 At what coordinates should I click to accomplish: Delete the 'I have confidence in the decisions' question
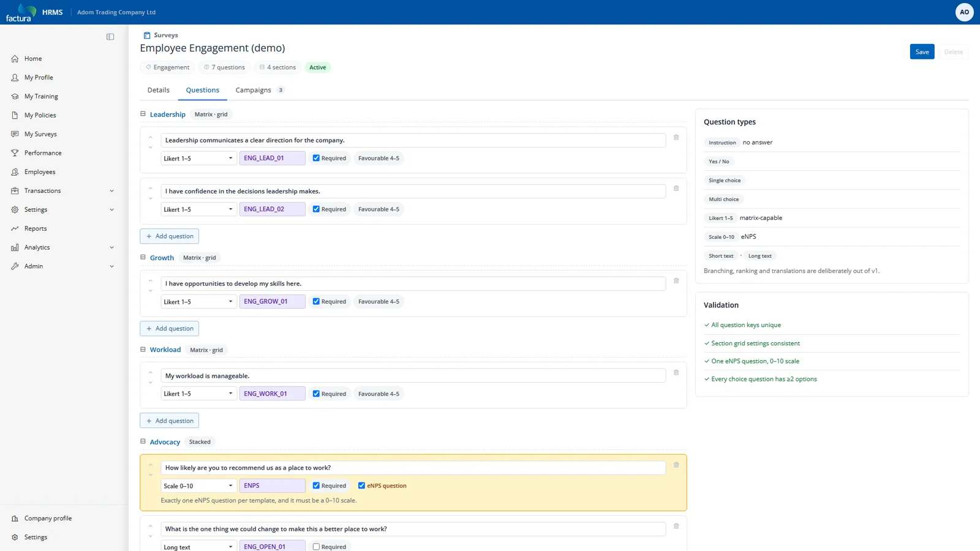pyautogui.click(x=676, y=189)
